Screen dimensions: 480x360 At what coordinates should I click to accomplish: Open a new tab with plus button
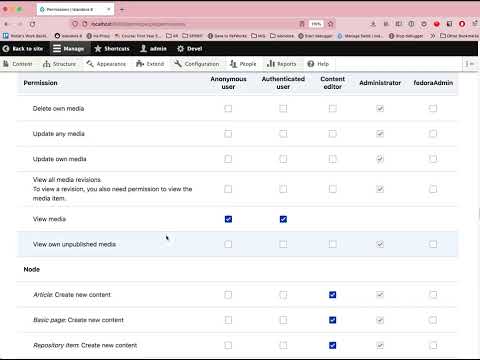[122, 9]
